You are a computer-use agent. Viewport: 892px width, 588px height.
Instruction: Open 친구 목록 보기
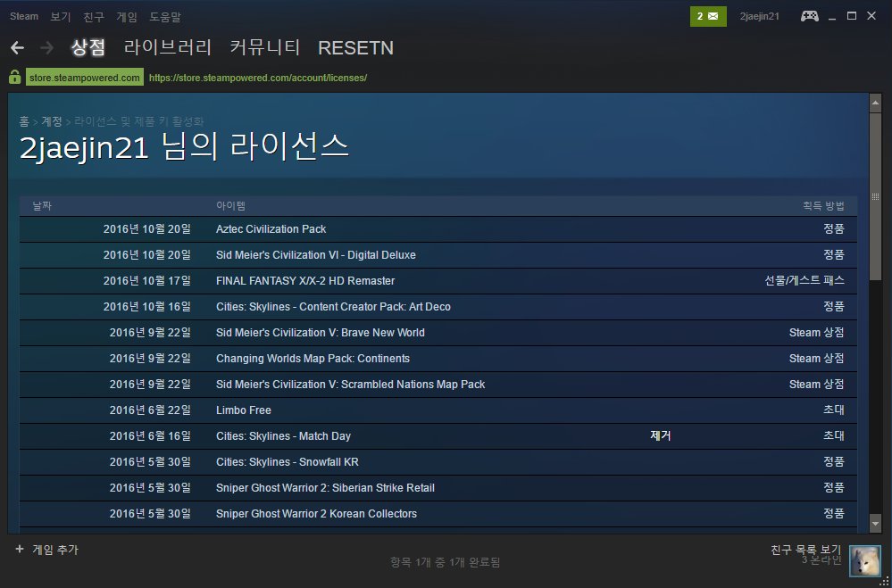(x=805, y=550)
